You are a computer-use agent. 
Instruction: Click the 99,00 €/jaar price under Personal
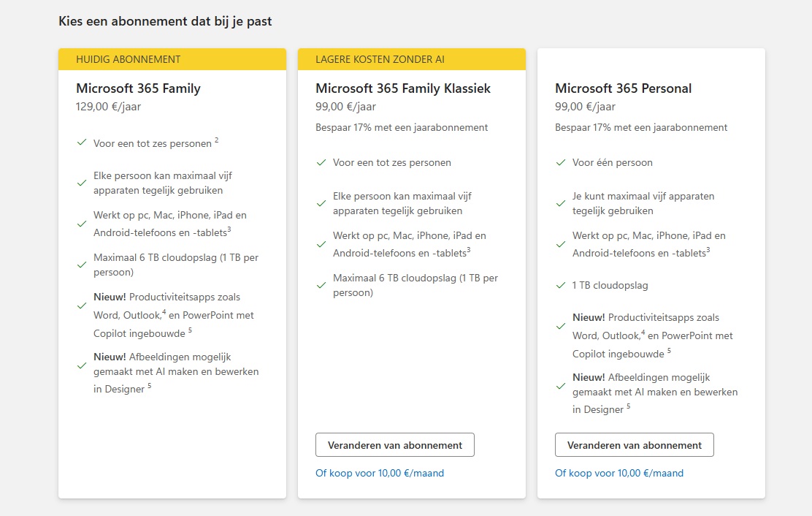[x=585, y=107]
